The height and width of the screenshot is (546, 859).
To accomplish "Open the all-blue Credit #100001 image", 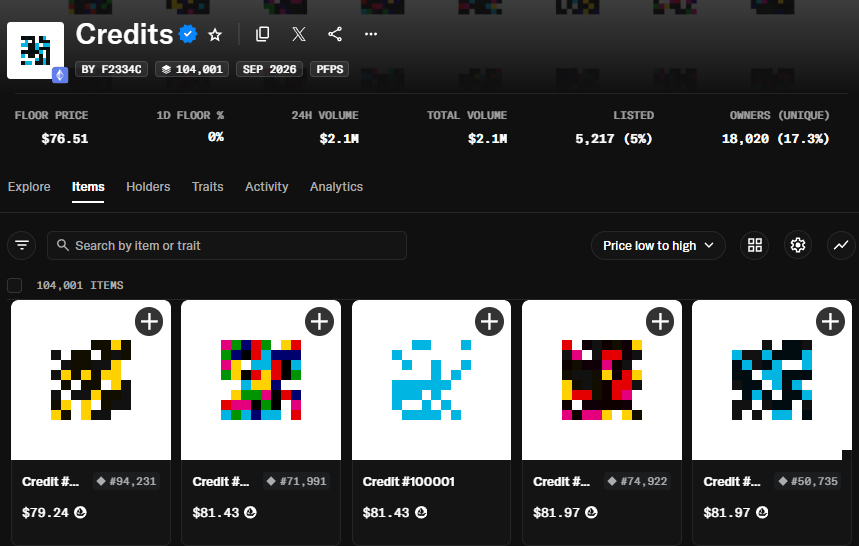I will pos(431,380).
